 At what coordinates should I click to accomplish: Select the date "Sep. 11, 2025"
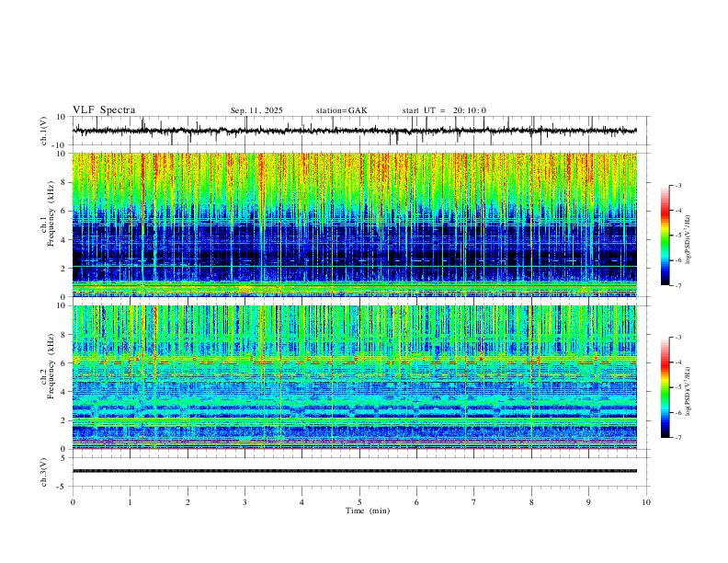256,110
